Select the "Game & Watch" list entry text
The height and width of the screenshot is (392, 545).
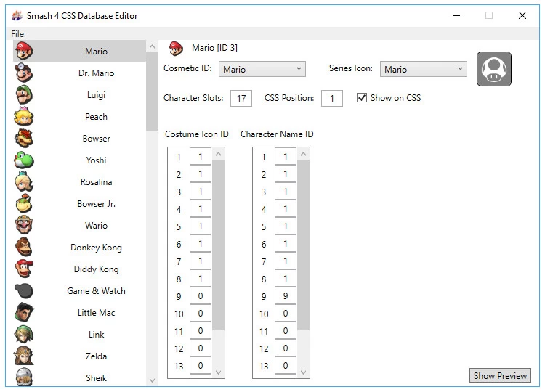click(x=96, y=291)
